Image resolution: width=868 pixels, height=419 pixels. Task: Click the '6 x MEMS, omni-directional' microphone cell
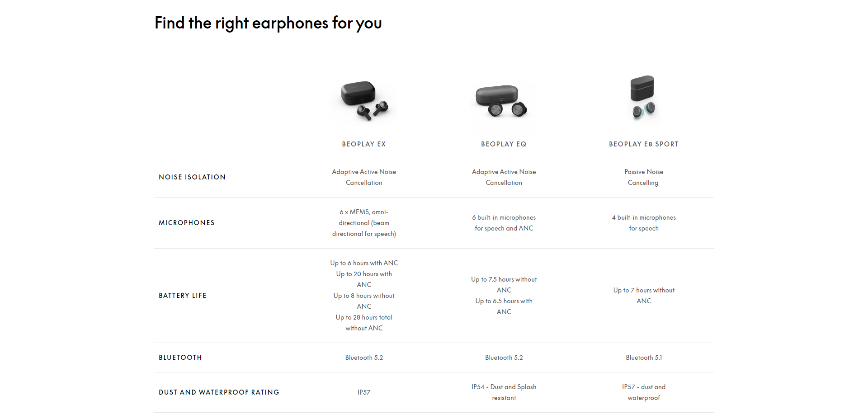[364, 223]
